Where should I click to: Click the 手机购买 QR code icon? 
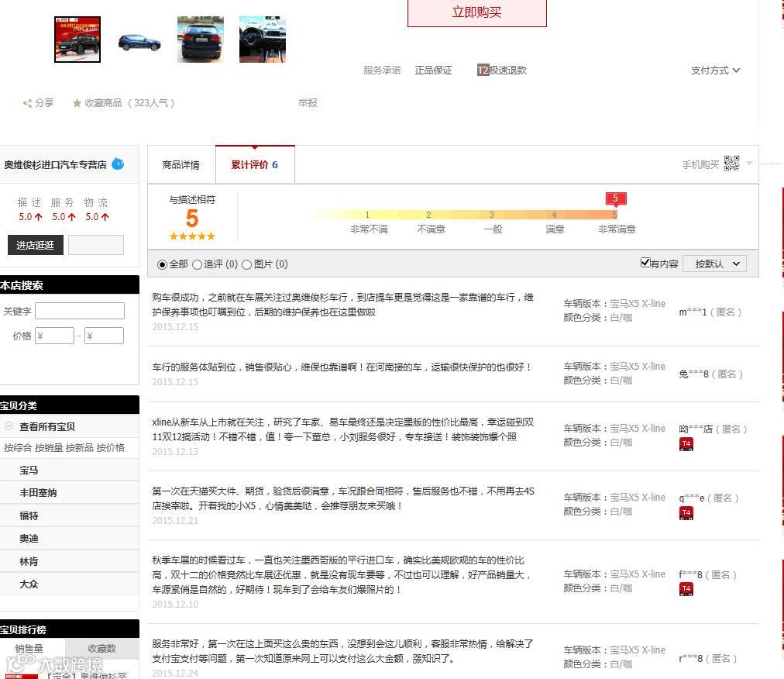[x=731, y=164]
